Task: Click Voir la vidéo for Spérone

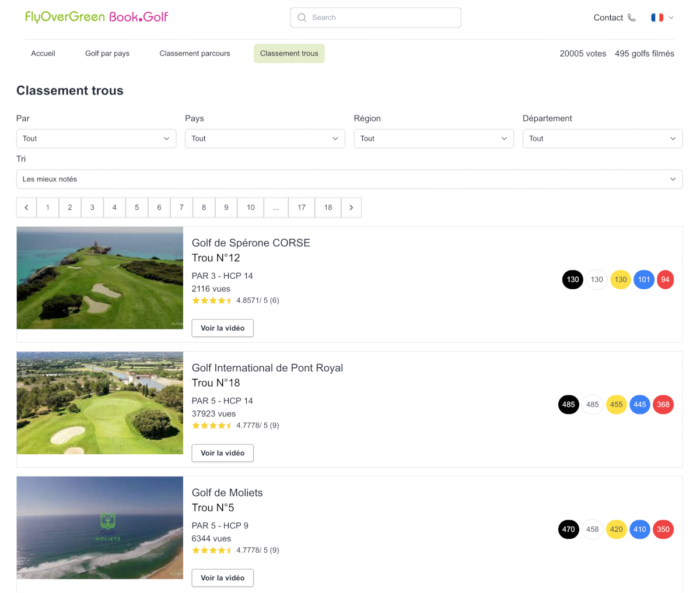Action: [x=223, y=328]
